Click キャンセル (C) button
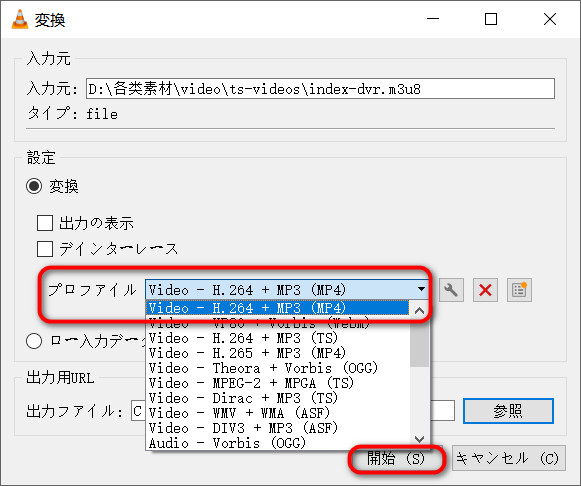This screenshot has height=486, width=581. click(508, 459)
